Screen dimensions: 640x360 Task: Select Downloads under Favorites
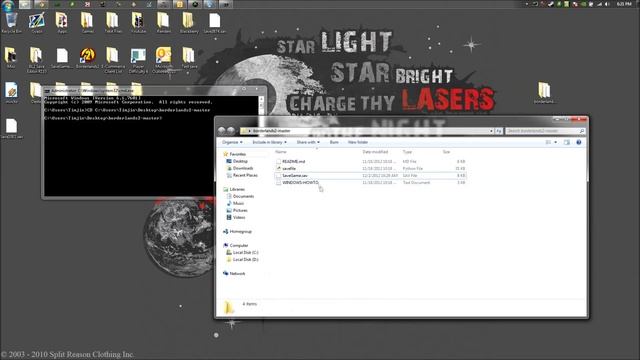(x=240, y=168)
